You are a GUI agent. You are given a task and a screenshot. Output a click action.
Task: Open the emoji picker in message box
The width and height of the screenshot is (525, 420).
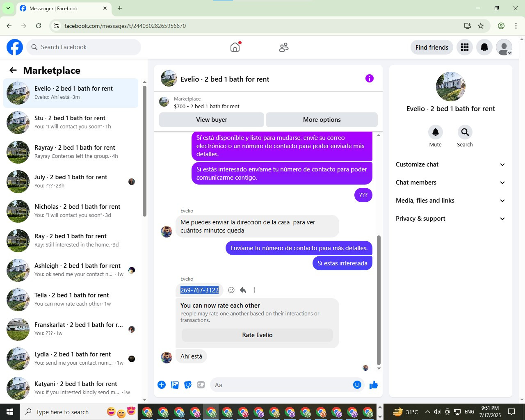click(x=357, y=385)
